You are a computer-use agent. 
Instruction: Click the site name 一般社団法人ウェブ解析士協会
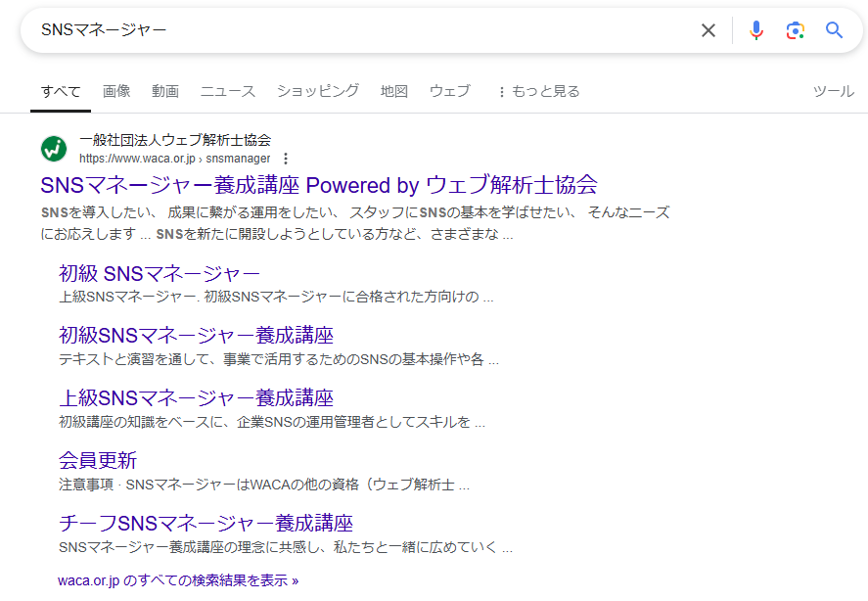click(175, 140)
